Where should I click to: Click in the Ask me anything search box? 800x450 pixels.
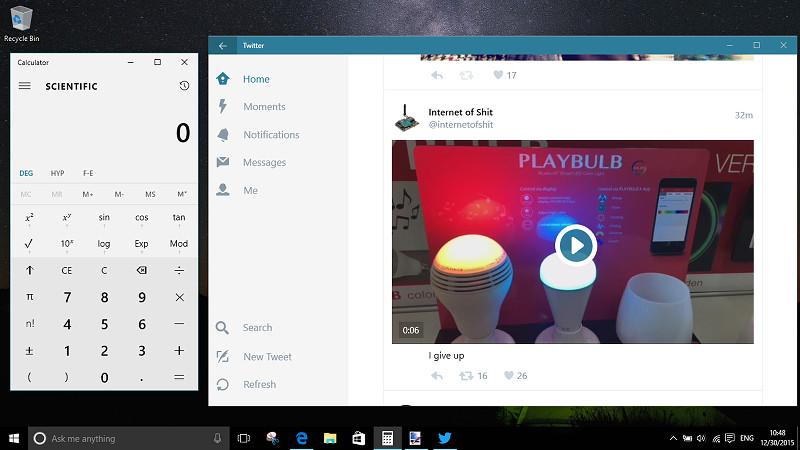pyautogui.click(x=129, y=438)
